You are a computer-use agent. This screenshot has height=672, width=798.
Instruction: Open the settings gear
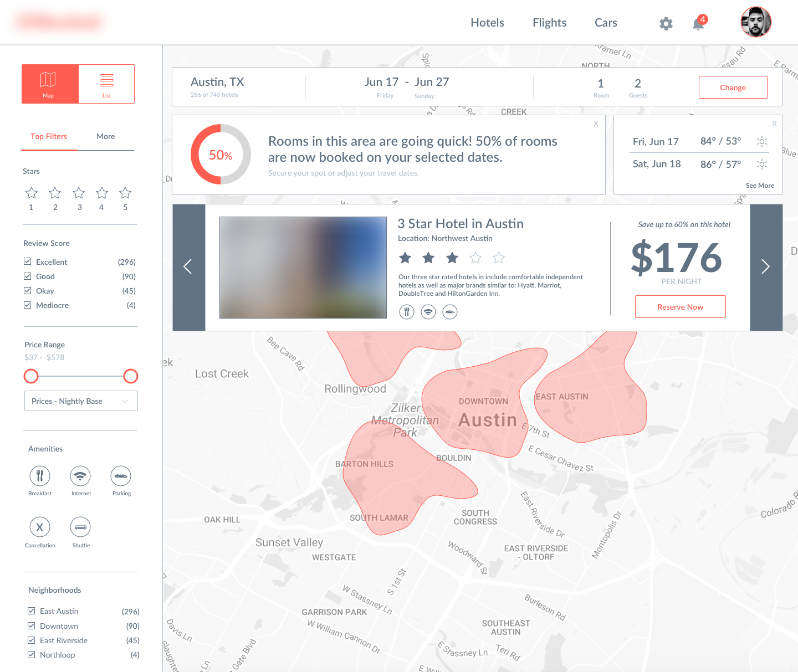point(666,24)
